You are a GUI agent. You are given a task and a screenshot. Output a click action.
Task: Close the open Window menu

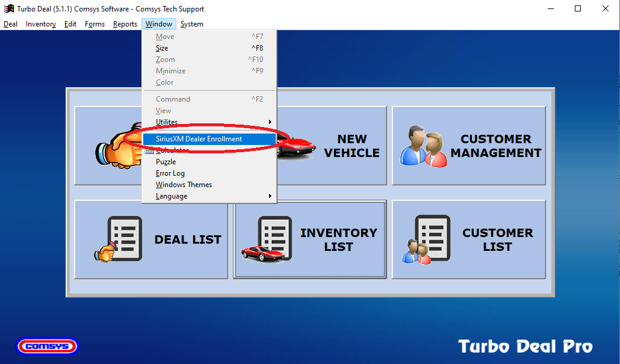click(158, 24)
